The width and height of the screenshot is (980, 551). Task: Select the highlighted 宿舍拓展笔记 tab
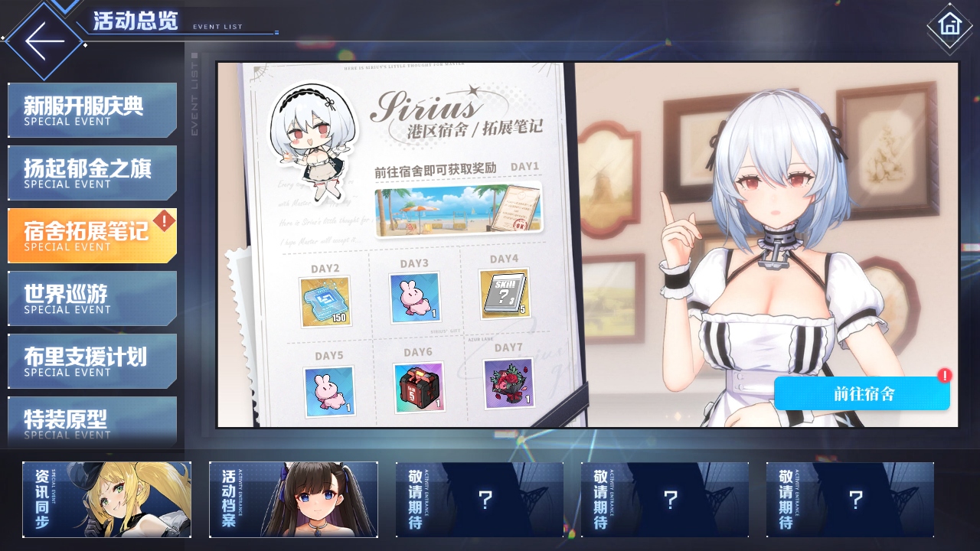(x=92, y=236)
